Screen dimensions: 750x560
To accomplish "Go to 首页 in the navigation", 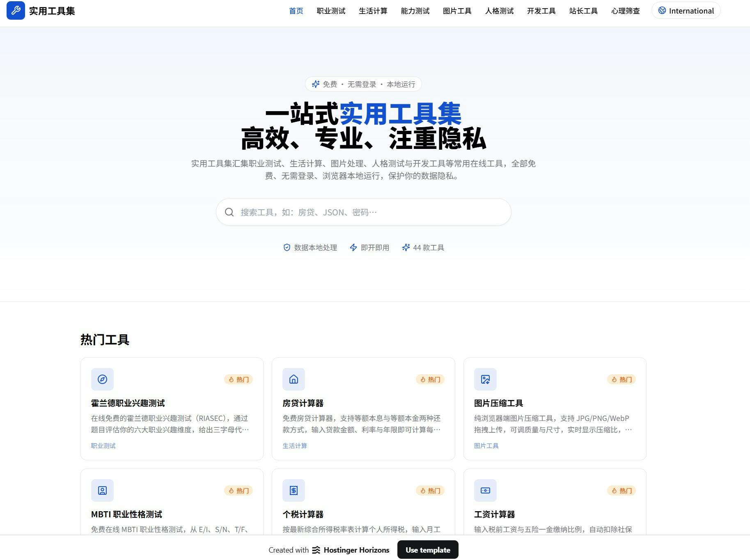I will [x=296, y=11].
